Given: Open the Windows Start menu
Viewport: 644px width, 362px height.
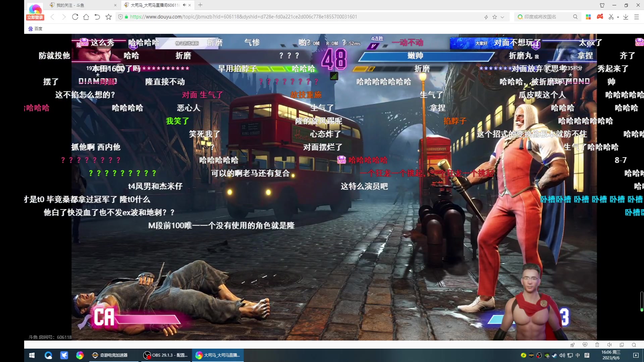Looking at the screenshot, I should 32,355.
